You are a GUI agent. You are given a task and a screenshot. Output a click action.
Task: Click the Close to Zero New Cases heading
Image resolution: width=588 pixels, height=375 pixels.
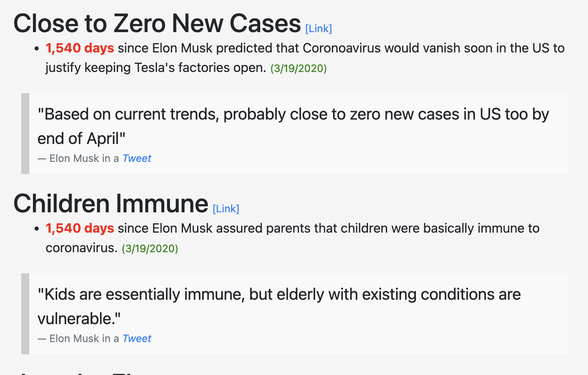pyautogui.click(x=157, y=23)
